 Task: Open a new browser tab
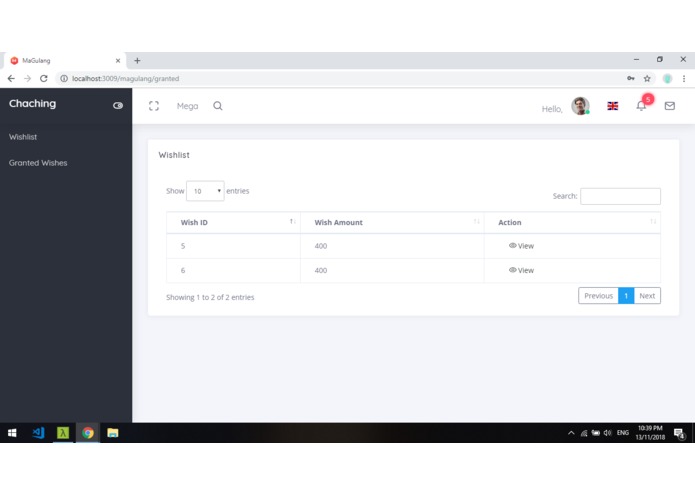(x=137, y=61)
